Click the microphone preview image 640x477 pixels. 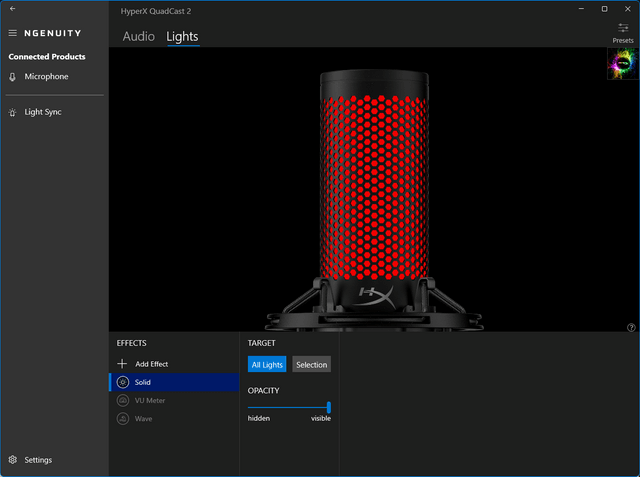click(374, 200)
